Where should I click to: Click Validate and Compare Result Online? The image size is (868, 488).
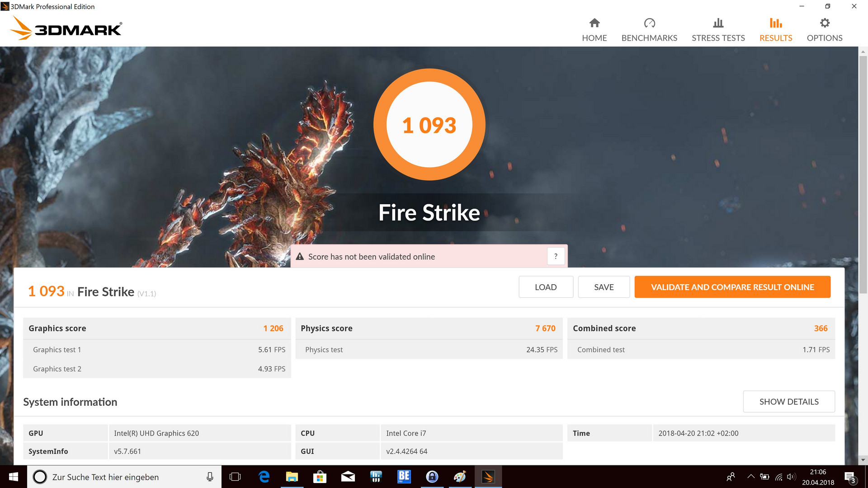coord(732,287)
